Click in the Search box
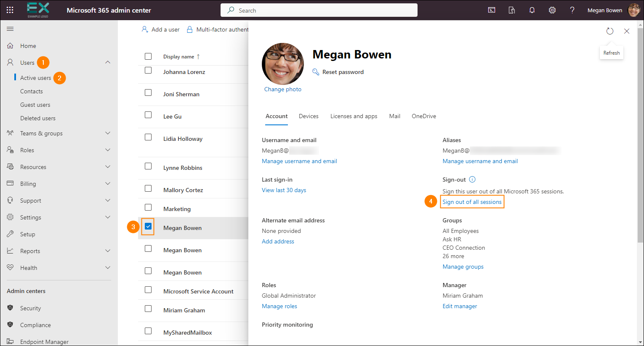 tap(319, 10)
